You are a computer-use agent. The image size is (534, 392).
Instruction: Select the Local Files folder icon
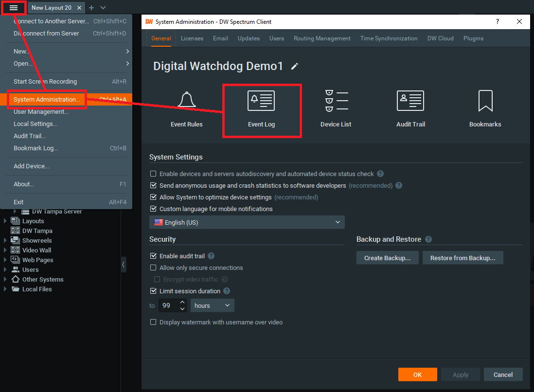coord(15,289)
